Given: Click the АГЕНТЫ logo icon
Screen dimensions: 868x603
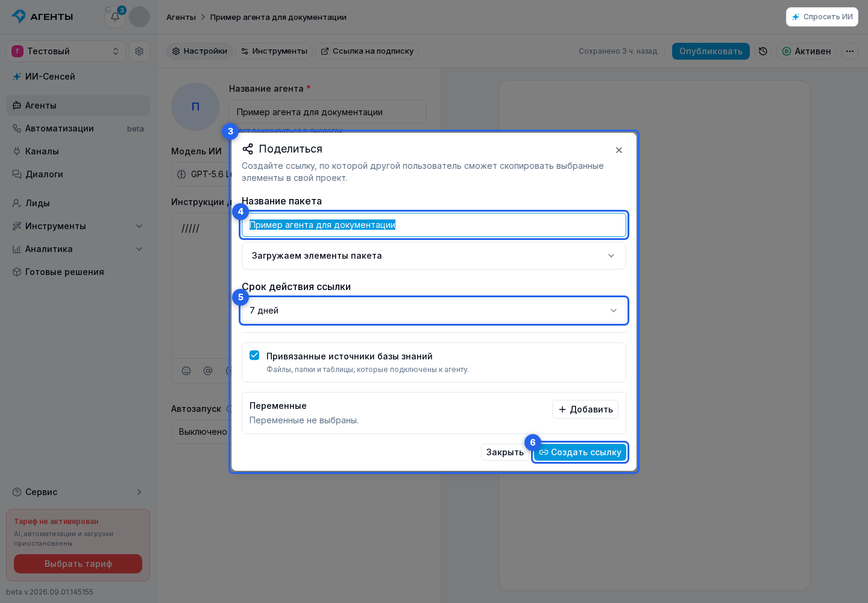Looking at the screenshot, I should click(x=19, y=16).
